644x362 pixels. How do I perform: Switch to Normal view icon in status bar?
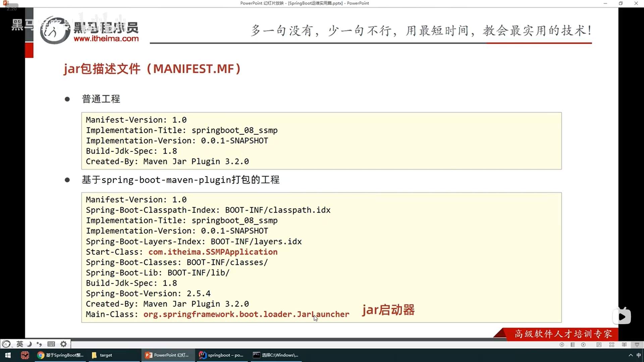pos(599,345)
